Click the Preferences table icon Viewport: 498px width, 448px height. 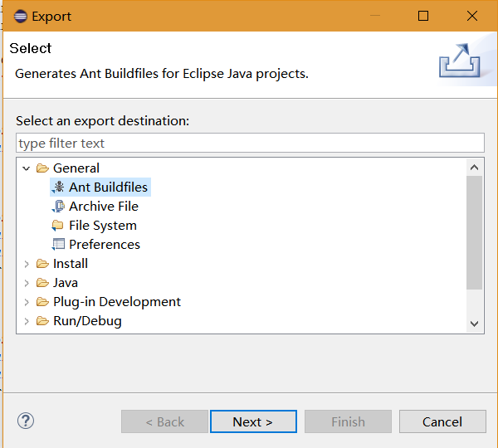[x=58, y=245]
